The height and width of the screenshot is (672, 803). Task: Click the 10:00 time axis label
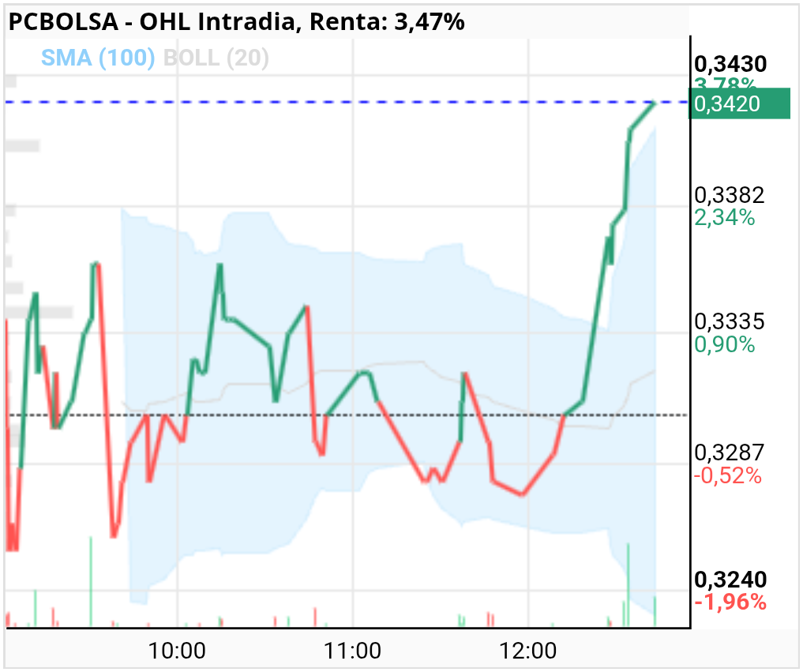(x=177, y=651)
